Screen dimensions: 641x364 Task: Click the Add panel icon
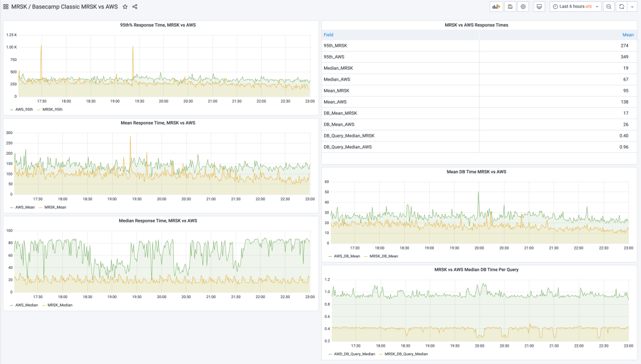click(496, 7)
